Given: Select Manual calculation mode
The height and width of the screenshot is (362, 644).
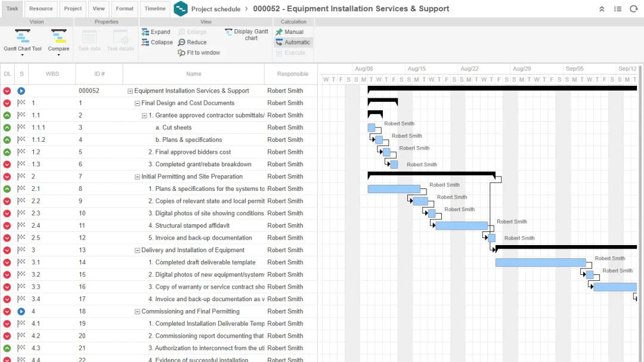Looking at the screenshot, I should point(279,32).
